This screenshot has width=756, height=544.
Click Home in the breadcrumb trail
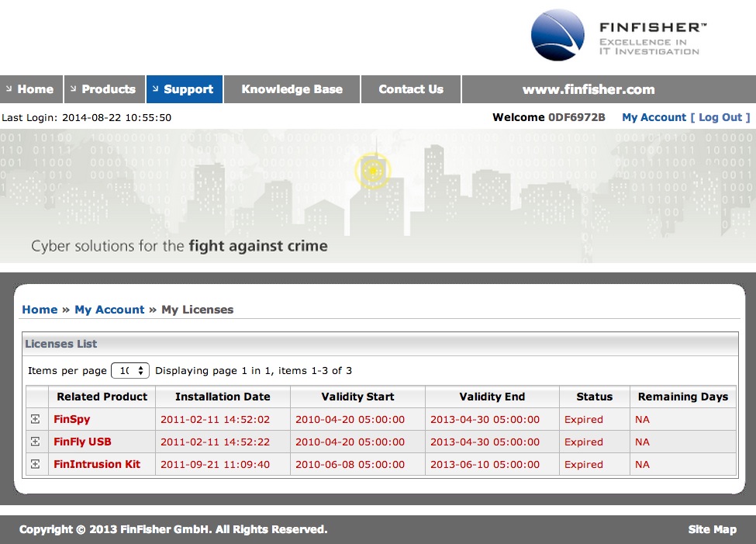(x=40, y=310)
